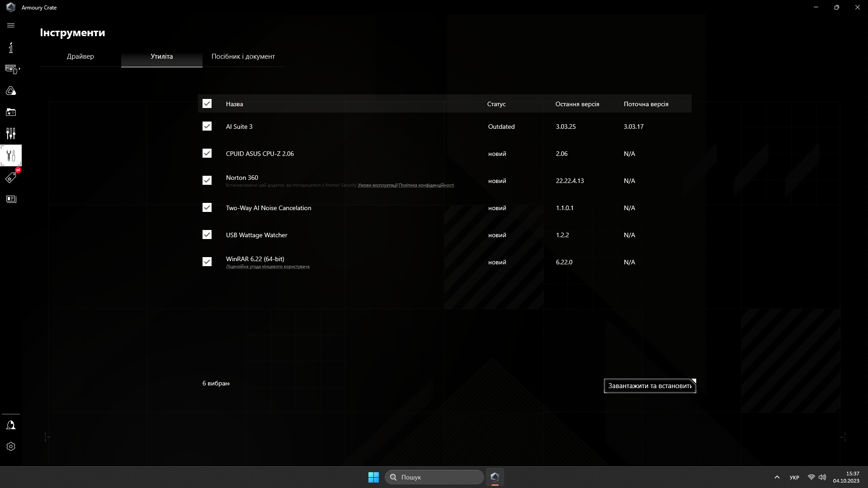Open the hamburger menu in sidebar
Viewport: 868px width, 488px height.
coord(11,25)
